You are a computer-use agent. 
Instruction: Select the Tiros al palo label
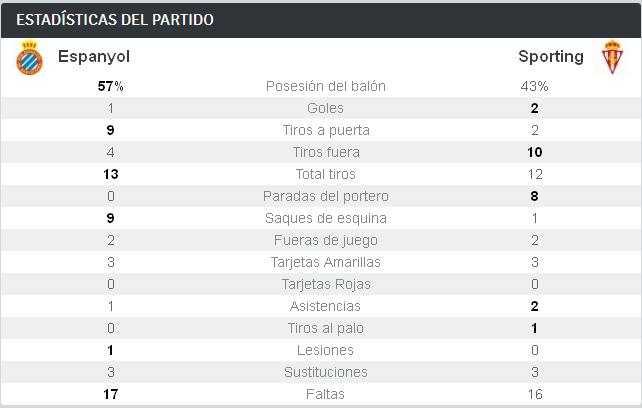click(x=325, y=328)
